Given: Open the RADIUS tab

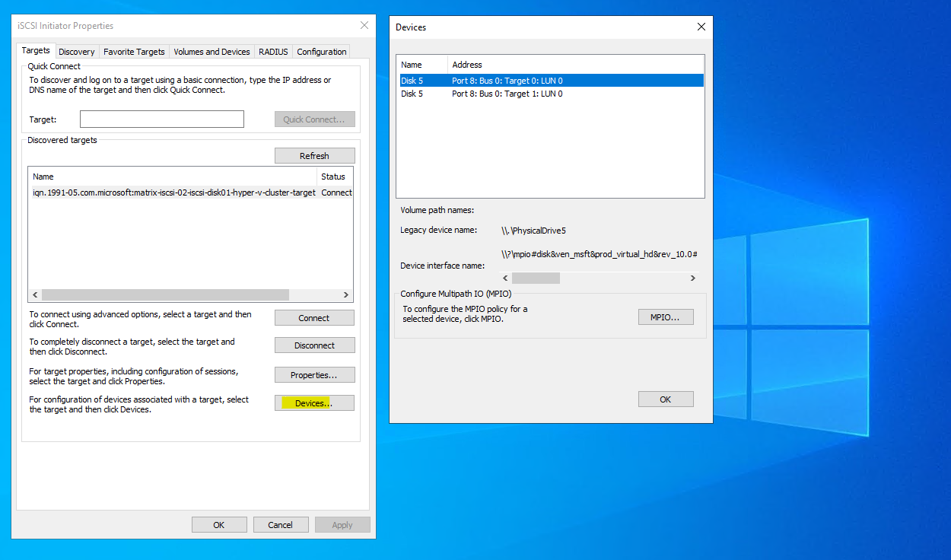Looking at the screenshot, I should pos(273,52).
